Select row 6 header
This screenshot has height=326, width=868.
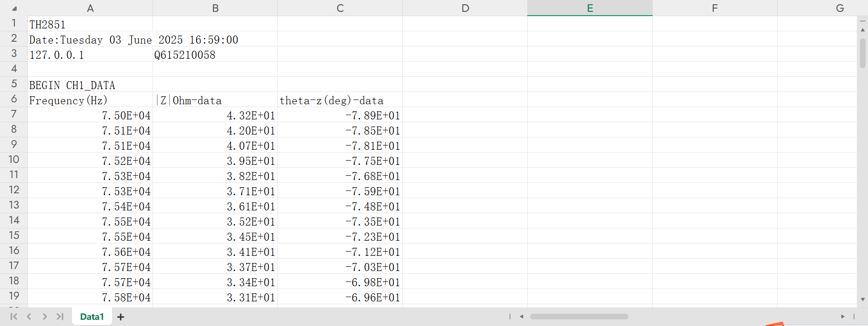tap(14, 99)
